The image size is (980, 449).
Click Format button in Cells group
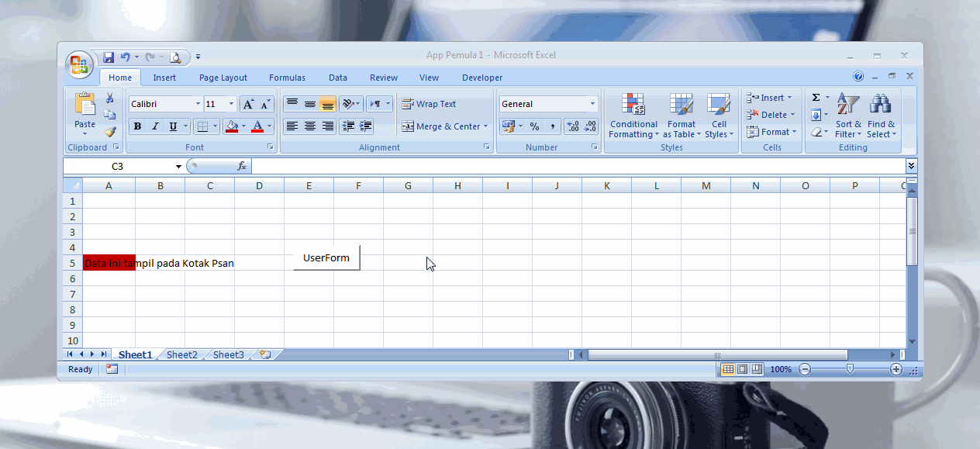[x=770, y=132]
